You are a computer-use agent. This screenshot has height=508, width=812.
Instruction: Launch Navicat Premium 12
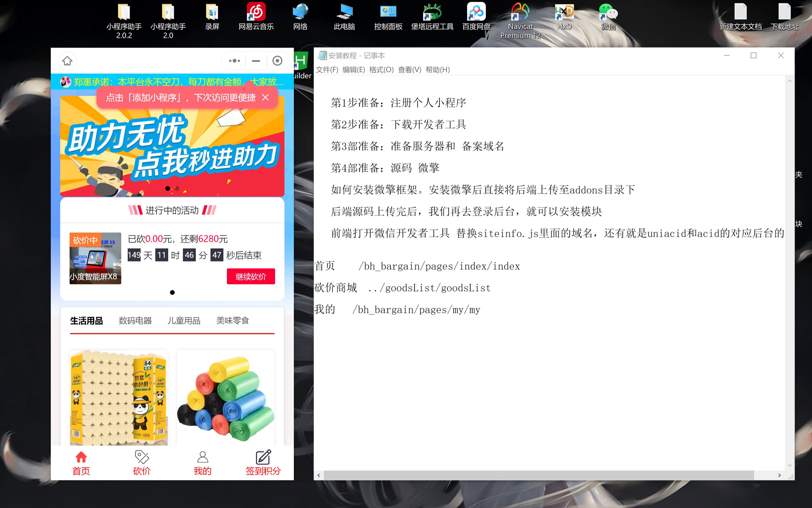(520, 21)
